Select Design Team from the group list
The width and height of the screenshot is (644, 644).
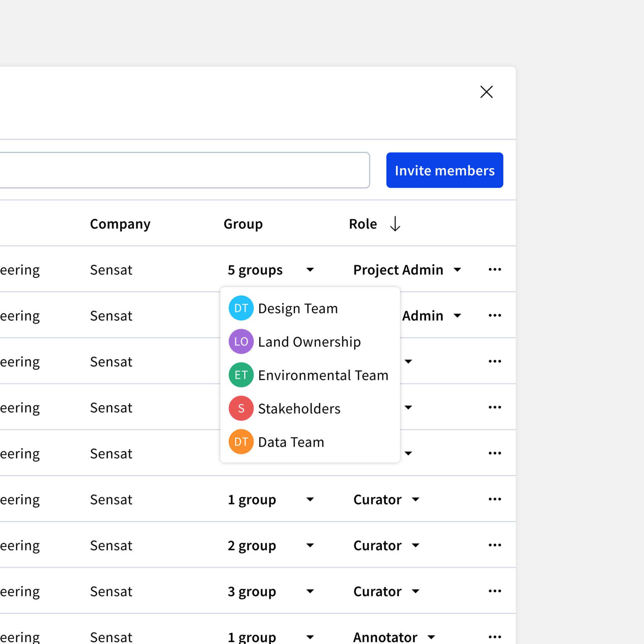310,308
